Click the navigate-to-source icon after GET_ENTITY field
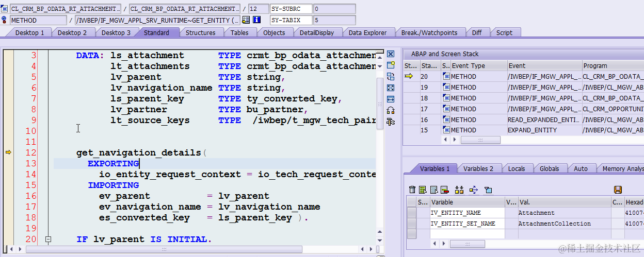The image size is (644, 257). 246,20
